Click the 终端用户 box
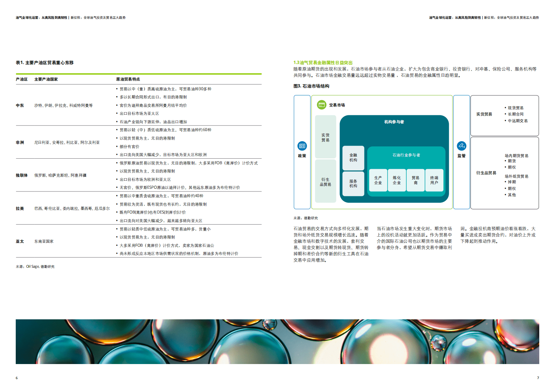This screenshot has width=555, height=392. click(x=434, y=180)
